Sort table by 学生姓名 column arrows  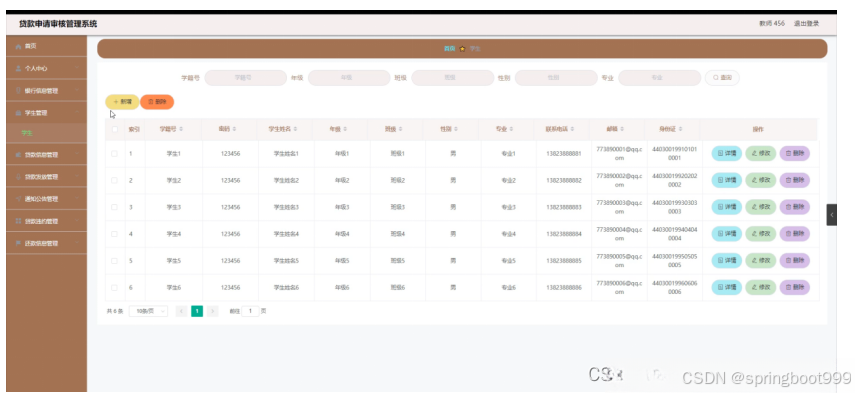[x=296, y=129]
